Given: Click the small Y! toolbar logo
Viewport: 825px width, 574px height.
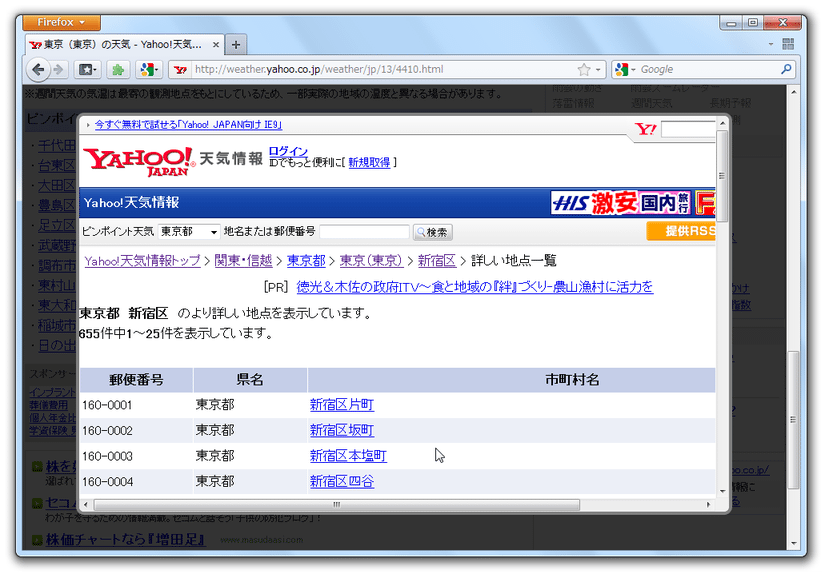Looking at the screenshot, I should 646,129.
